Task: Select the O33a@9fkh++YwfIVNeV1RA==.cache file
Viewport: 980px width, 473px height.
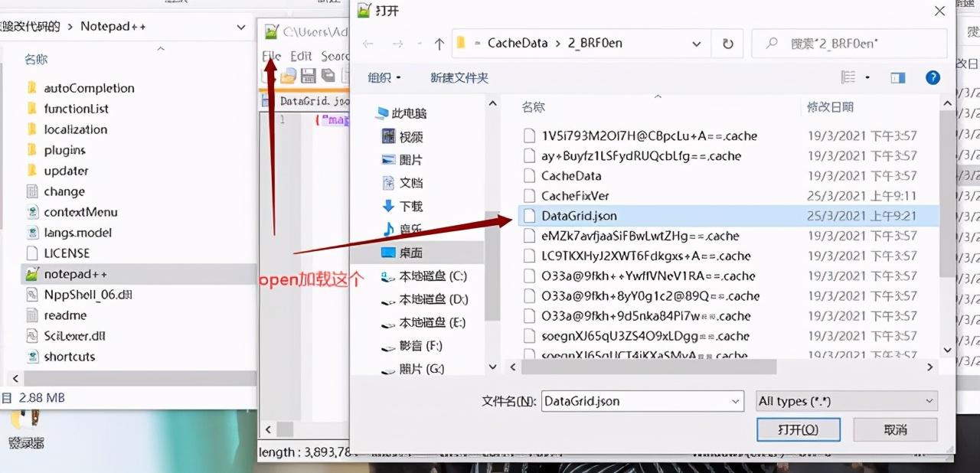Action: tap(639, 276)
